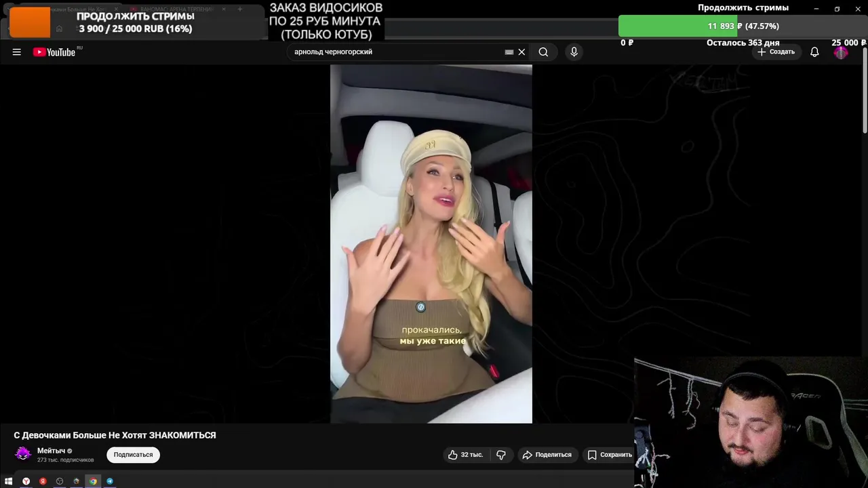Open the Поделиться share dialog
This screenshot has height=488, width=868.
547,455
